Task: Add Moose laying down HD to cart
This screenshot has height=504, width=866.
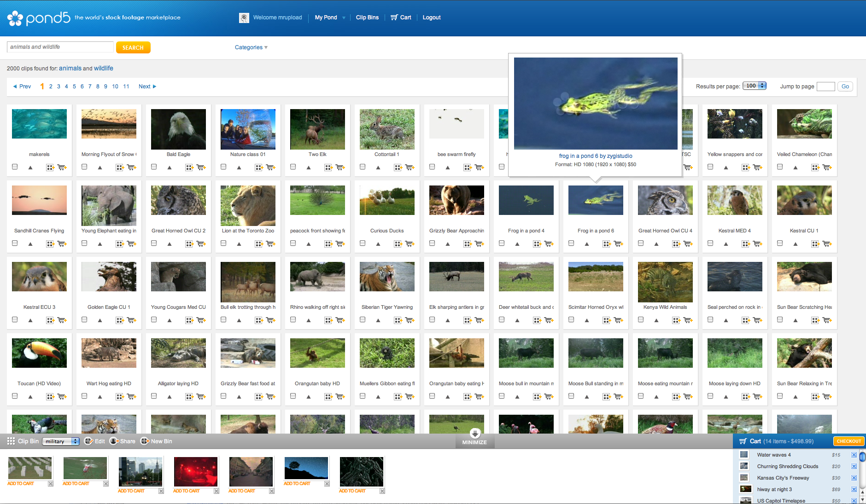Action: [x=758, y=396]
